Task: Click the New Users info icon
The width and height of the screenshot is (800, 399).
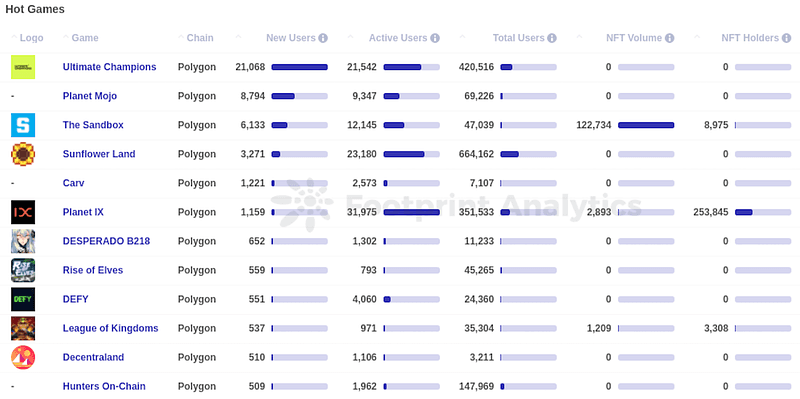Action: 323,38
